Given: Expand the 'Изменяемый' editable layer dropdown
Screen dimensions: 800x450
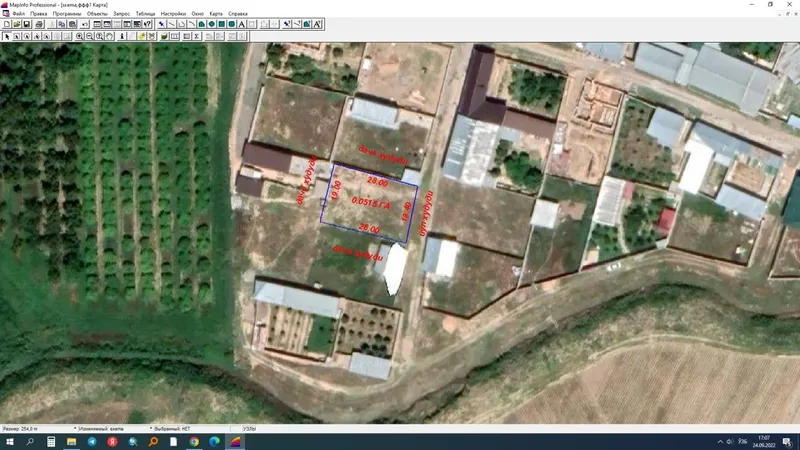Looking at the screenshot, I should coord(151,428).
